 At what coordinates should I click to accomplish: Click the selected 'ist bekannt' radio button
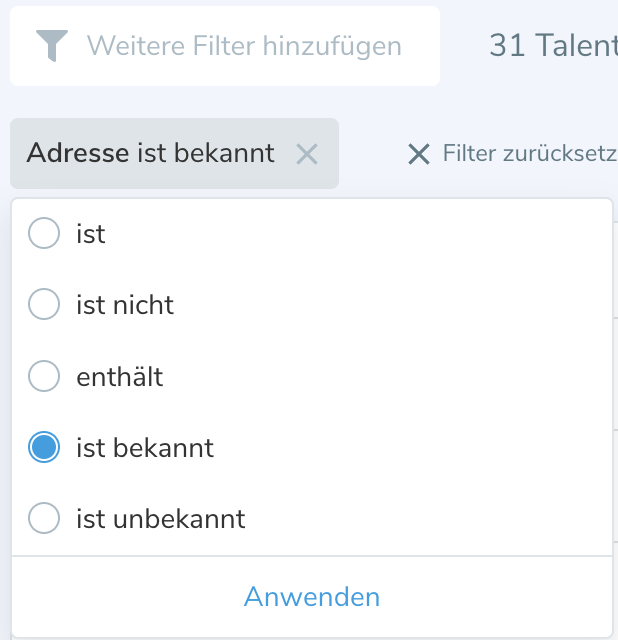pyautogui.click(x=44, y=447)
